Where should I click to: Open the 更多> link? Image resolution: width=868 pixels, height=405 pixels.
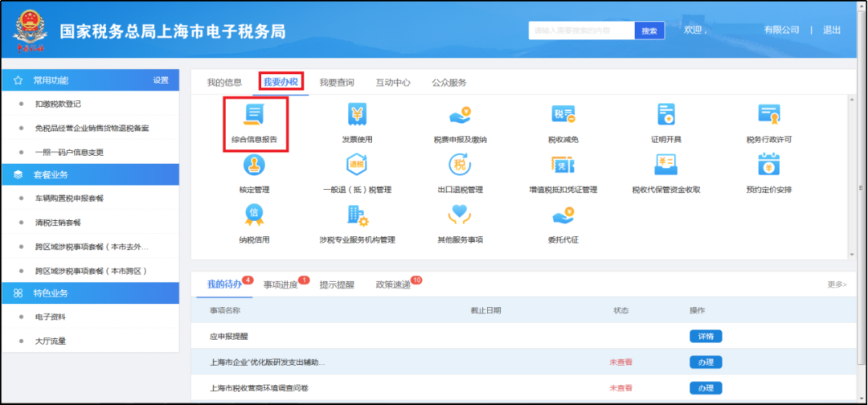tap(837, 284)
